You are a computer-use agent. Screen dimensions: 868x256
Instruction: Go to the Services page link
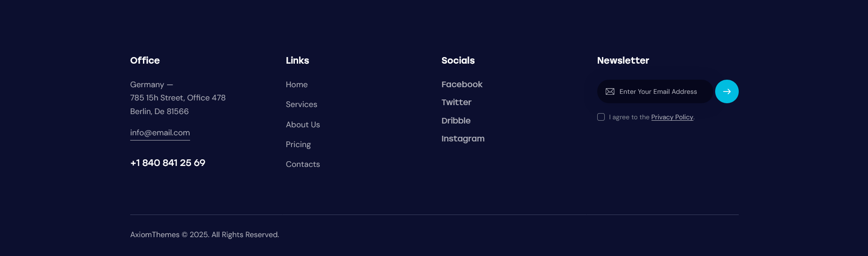click(x=301, y=104)
